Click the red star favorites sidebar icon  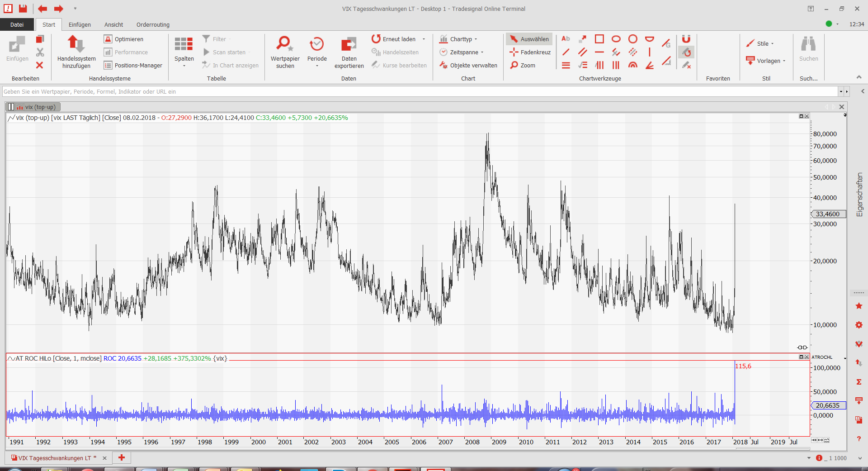point(859,306)
